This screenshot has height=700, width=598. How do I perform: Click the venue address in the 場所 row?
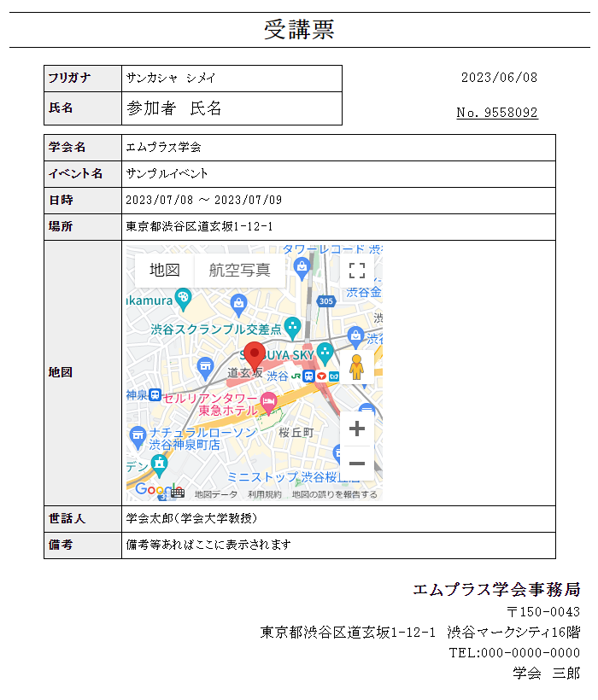(x=199, y=226)
